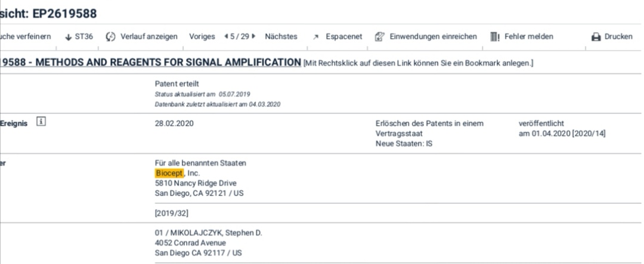Image resolution: width=644 pixels, height=264 pixels.
Task: Click the Suche verfeinern link
Action: 26,37
